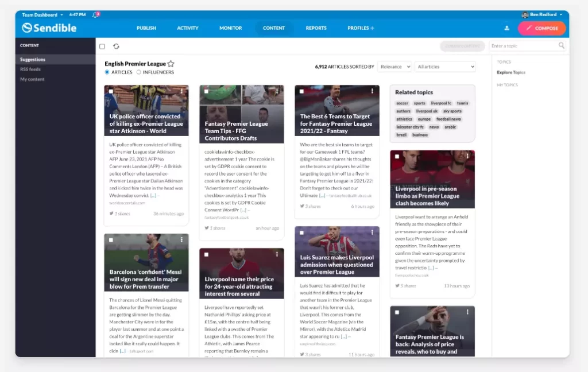Viewport: 588px width, 372px height.
Task: Open the Publish menu
Action: 146,28
